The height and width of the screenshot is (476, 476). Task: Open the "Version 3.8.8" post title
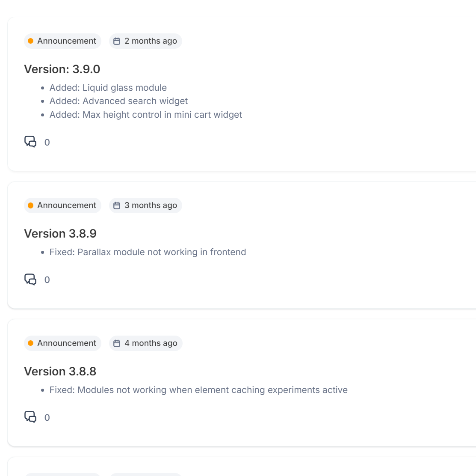60,372
